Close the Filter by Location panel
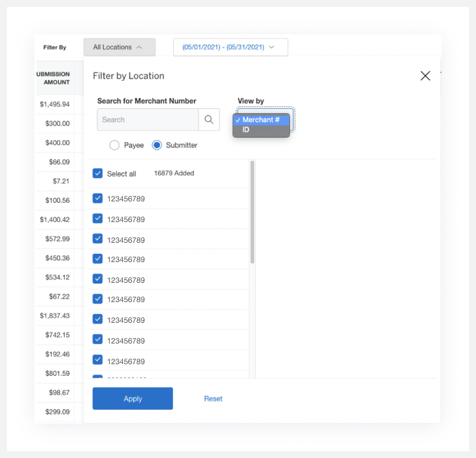 [425, 76]
